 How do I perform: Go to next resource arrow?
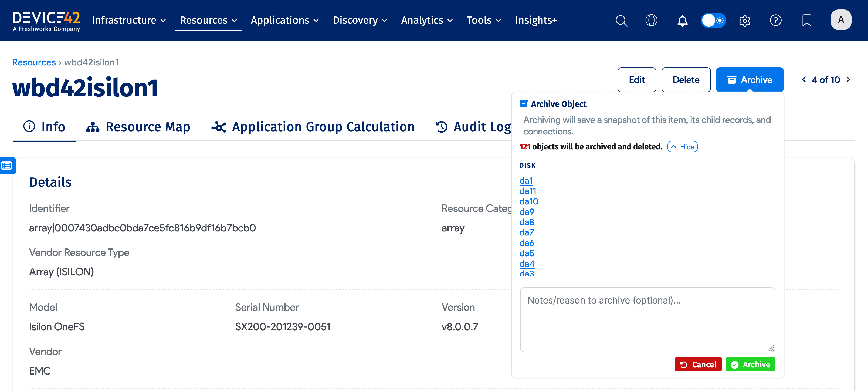point(848,80)
